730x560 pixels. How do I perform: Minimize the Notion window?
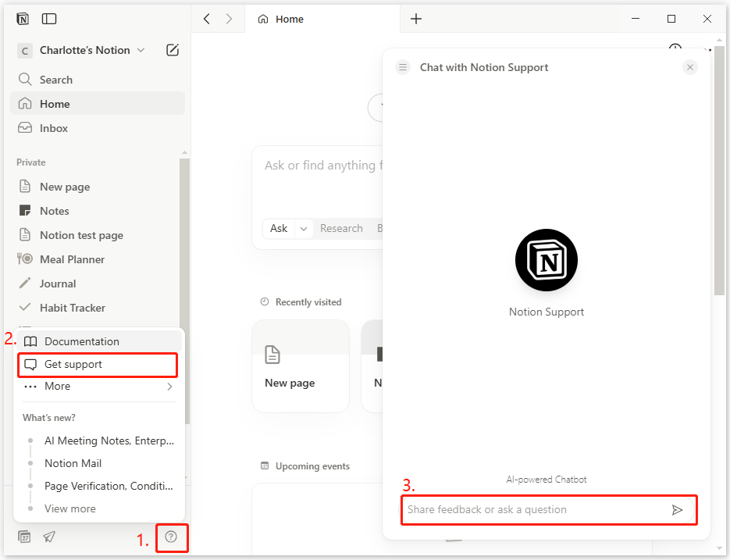pos(635,19)
